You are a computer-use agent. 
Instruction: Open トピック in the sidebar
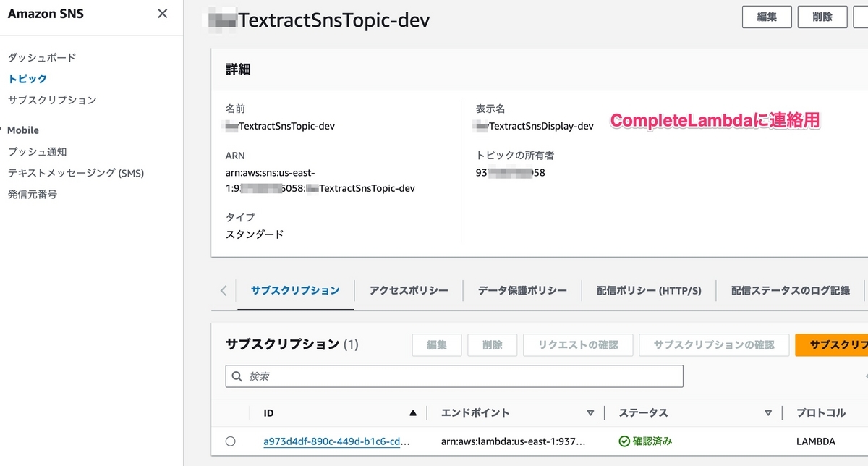27,78
